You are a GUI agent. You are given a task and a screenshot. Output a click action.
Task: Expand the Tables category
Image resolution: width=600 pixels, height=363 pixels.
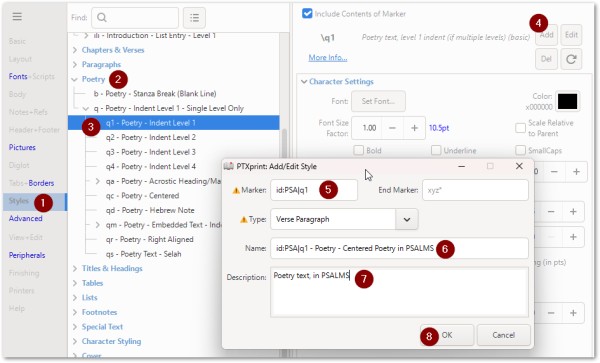[x=75, y=283]
